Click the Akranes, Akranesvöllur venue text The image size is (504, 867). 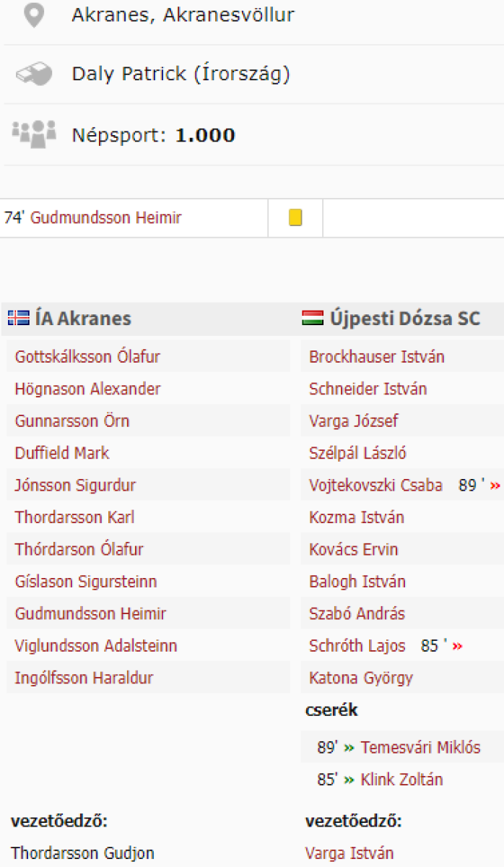click(183, 15)
